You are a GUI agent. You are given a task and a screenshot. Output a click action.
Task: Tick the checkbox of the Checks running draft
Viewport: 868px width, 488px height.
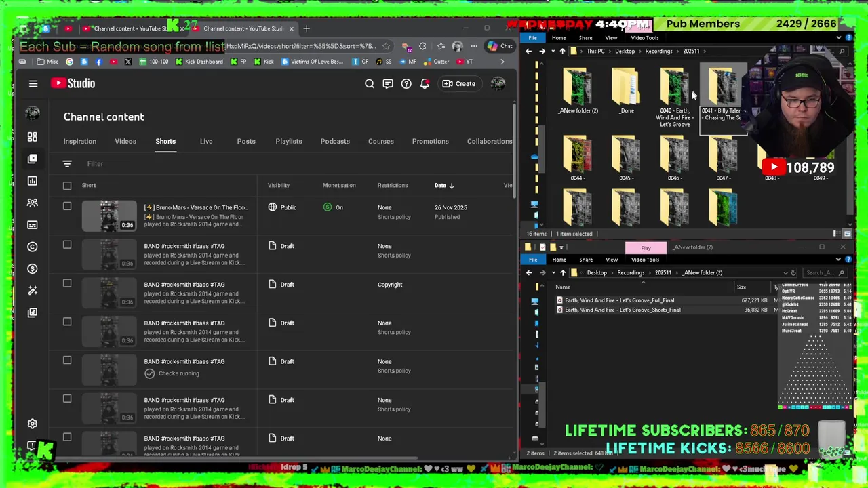click(67, 360)
